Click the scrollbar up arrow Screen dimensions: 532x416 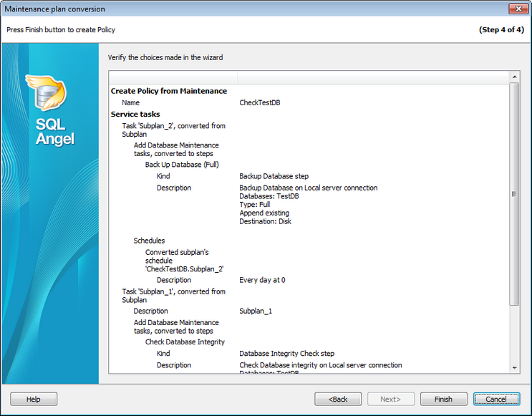pyautogui.click(x=514, y=77)
